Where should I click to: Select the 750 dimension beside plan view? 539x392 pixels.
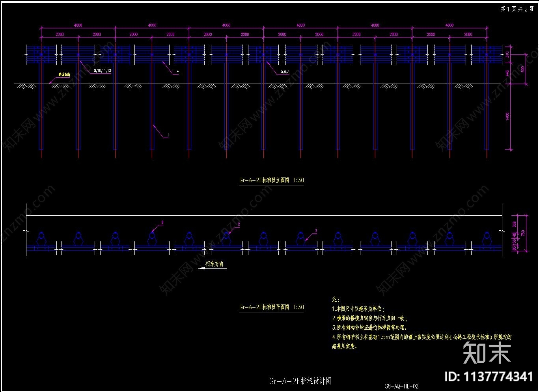(x=523, y=233)
